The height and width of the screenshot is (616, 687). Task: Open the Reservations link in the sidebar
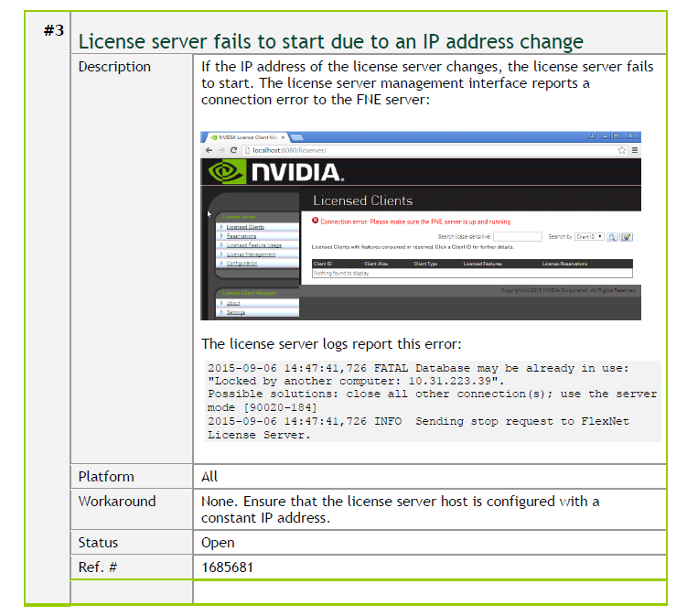[242, 236]
